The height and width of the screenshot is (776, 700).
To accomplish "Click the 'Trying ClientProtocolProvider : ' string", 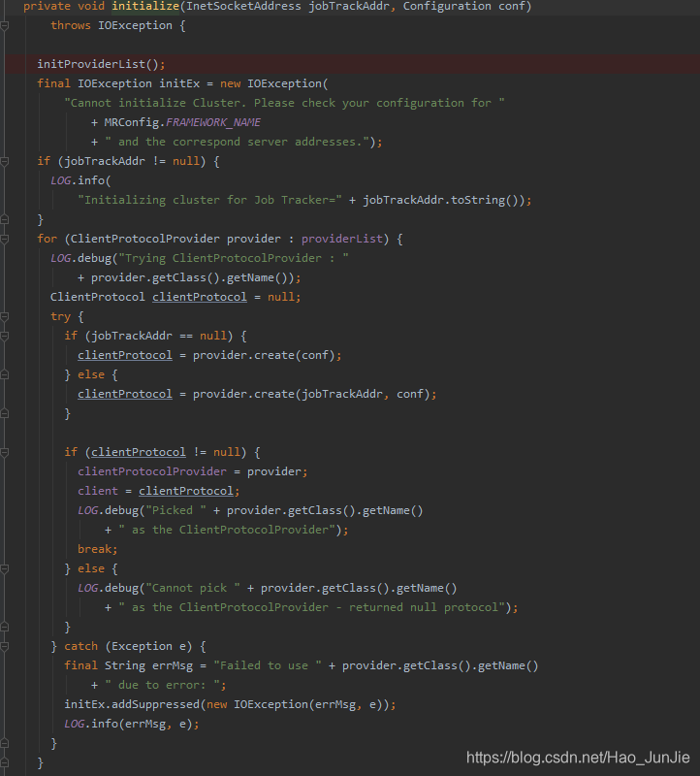I will (x=234, y=258).
